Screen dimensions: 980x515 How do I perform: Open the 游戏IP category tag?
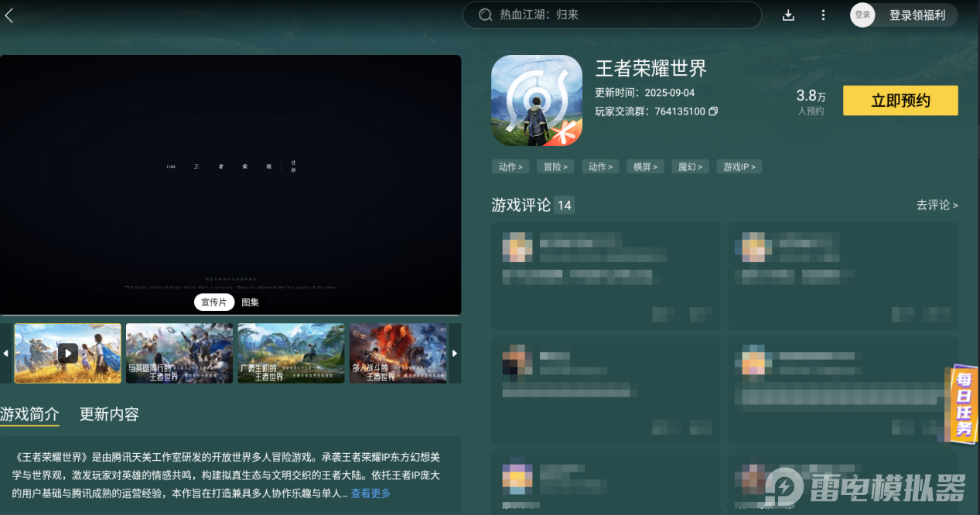(x=738, y=166)
